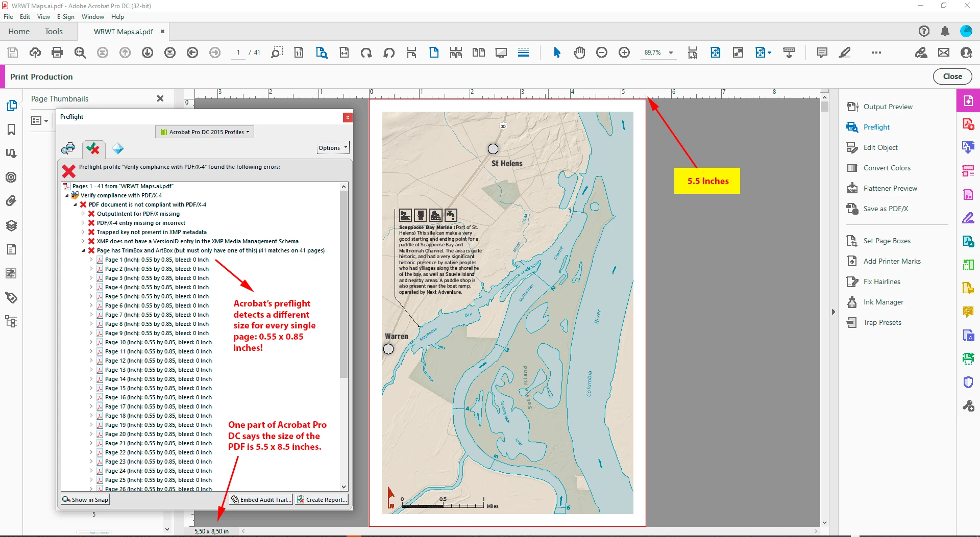980x537 pixels.
Task: Open the View menu
Action: pyautogui.click(x=43, y=17)
